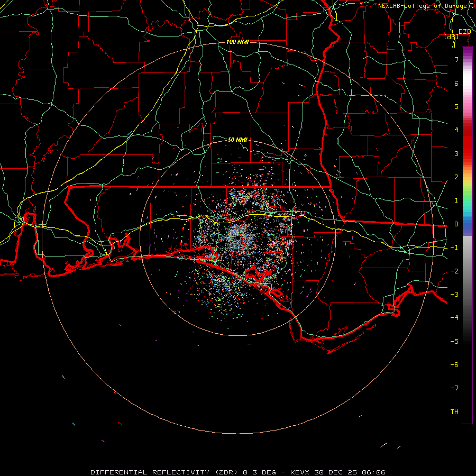
Task: Click the 0 dB scale label
Action: (x=456, y=224)
